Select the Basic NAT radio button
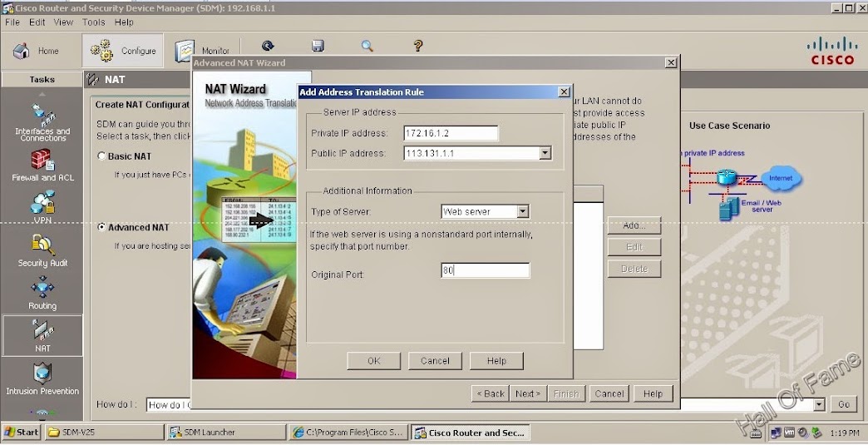 coord(101,156)
